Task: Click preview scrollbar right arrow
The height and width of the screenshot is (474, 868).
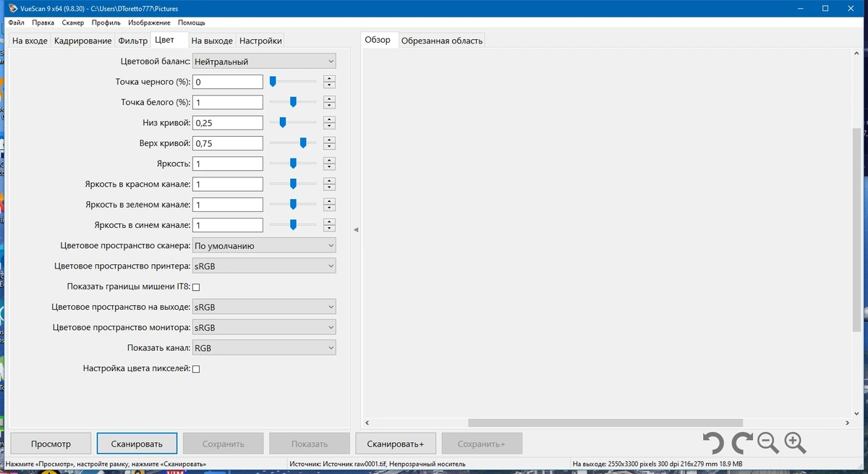Action: 847,423
